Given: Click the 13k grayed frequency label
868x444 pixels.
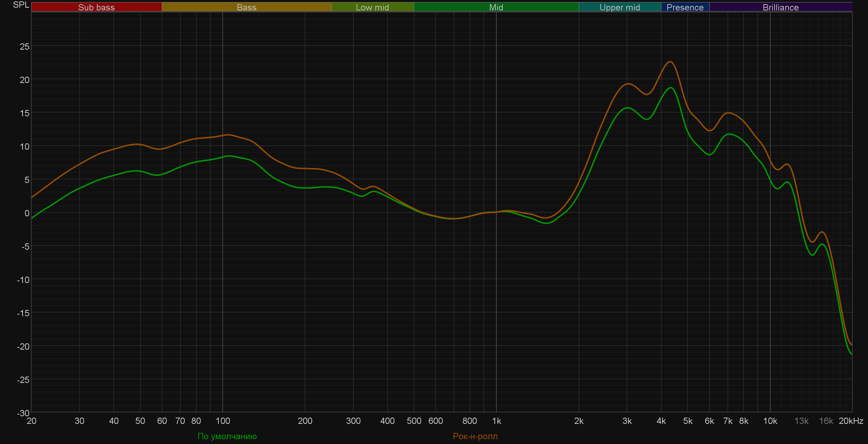Looking at the screenshot, I should (x=801, y=421).
